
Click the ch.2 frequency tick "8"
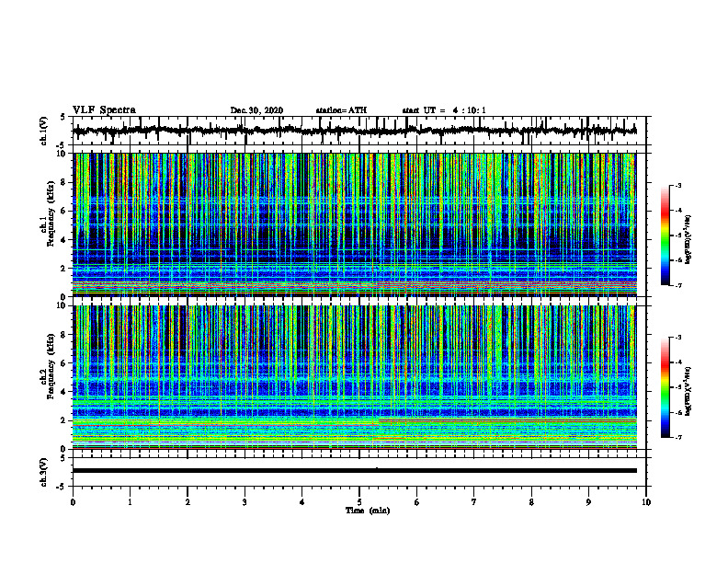[63, 335]
